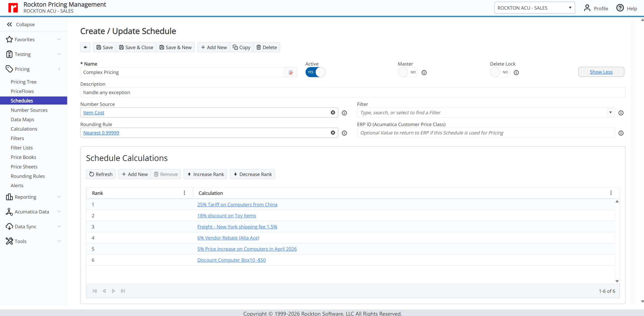The image size is (644, 316).
Task: Click the ERP ID input field
Action: [486, 133]
